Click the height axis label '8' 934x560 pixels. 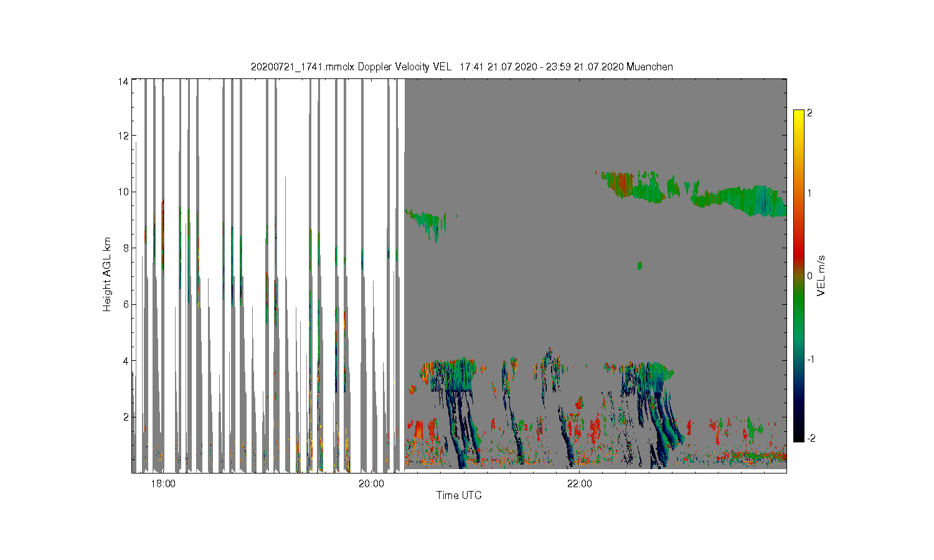pos(126,248)
